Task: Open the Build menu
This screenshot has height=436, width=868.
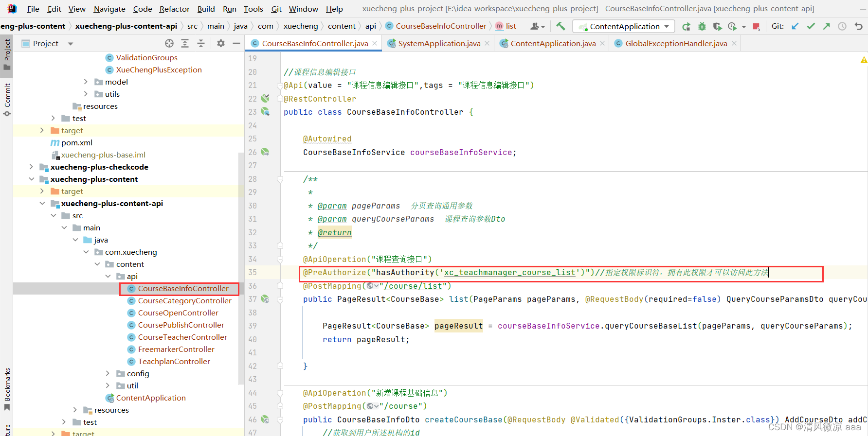Action: point(206,9)
